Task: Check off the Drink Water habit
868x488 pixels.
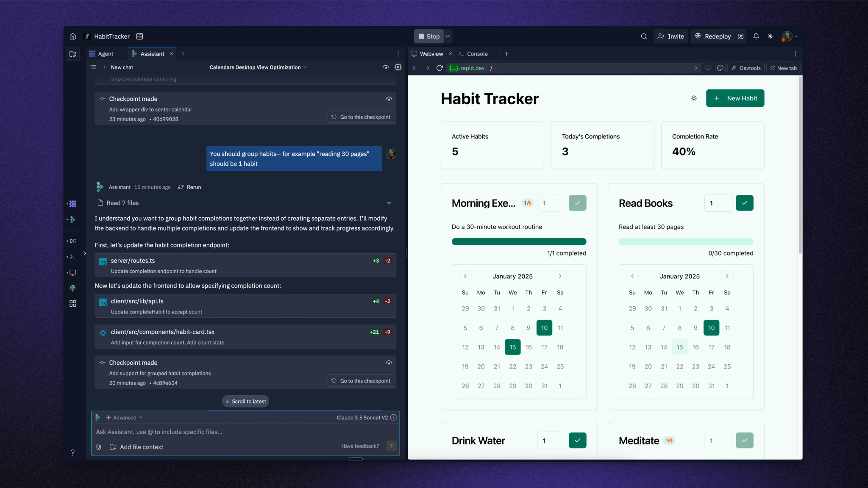Action: [x=577, y=440]
